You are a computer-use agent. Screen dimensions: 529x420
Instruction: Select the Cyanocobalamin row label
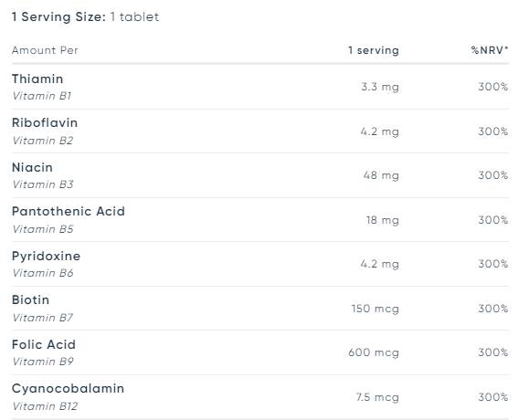point(68,389)
